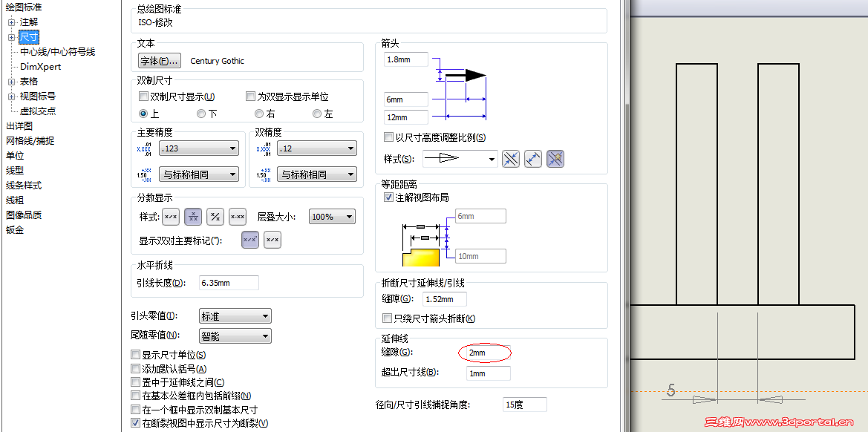
Task: Click the smart arrow placement icon
Action: coord(555,160)
